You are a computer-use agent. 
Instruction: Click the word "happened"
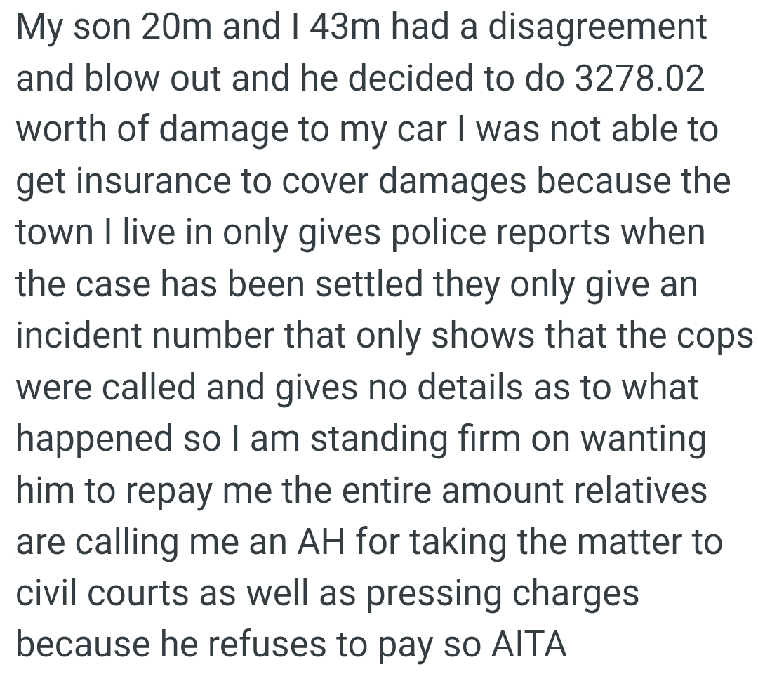point(93,440)
